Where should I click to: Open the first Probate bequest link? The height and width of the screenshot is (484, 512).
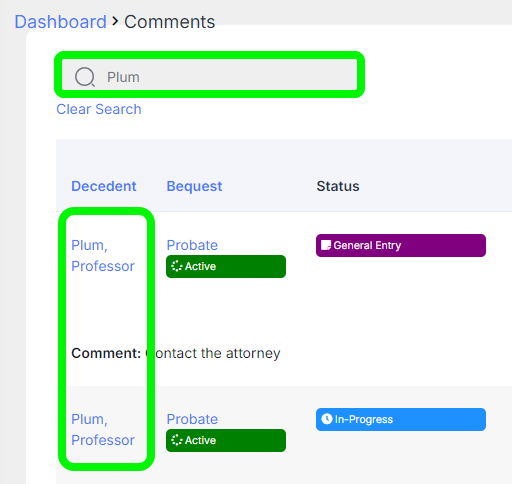(192, 245)
